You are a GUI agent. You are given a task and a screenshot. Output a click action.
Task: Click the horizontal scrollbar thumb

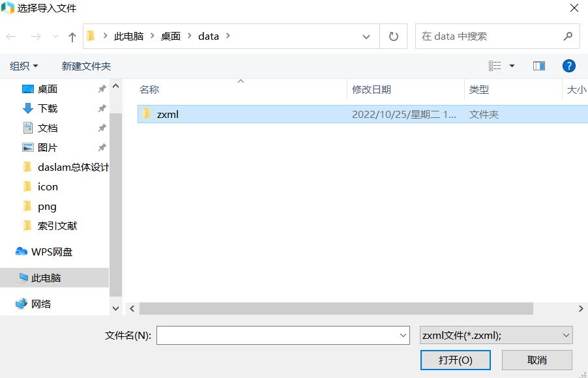[336, 309]
